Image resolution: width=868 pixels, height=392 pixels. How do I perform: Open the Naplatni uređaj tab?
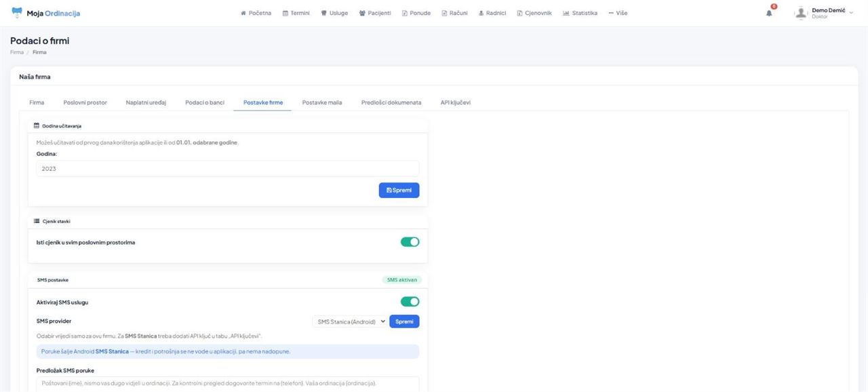tap(146, 102)
